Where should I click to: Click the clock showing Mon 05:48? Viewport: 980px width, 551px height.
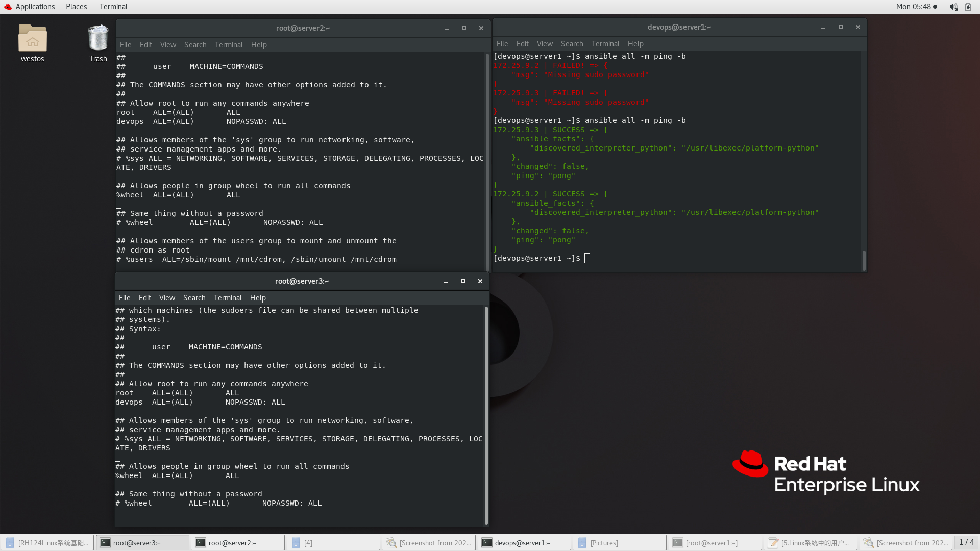click(913, 7)
